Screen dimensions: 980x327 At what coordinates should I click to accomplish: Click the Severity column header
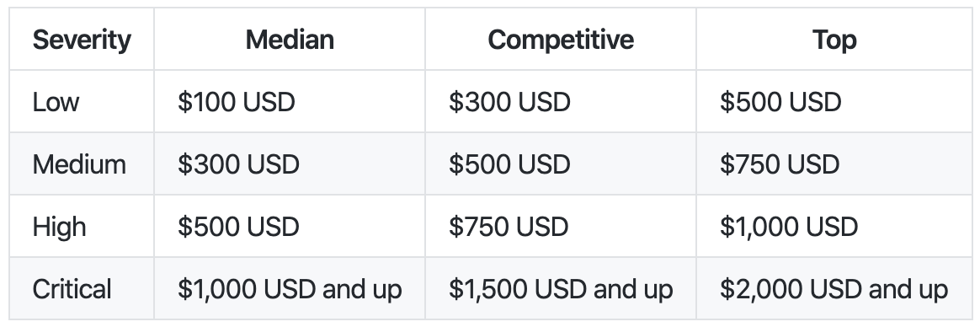pyautogui.click(x=82, y=40)
